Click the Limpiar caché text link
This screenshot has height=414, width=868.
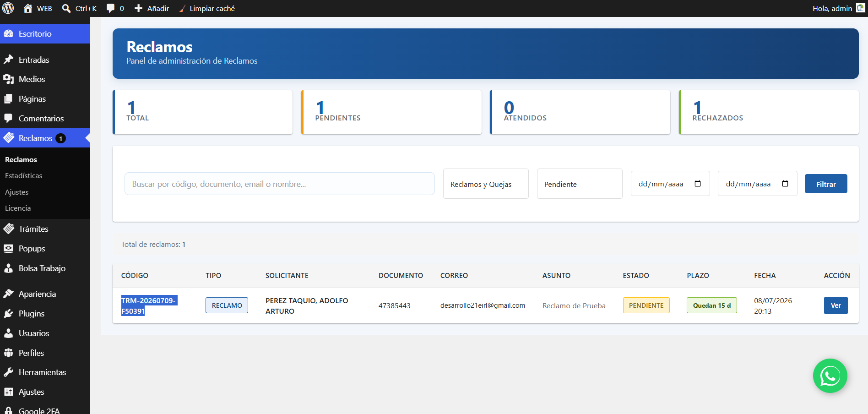tap(212, 8)
